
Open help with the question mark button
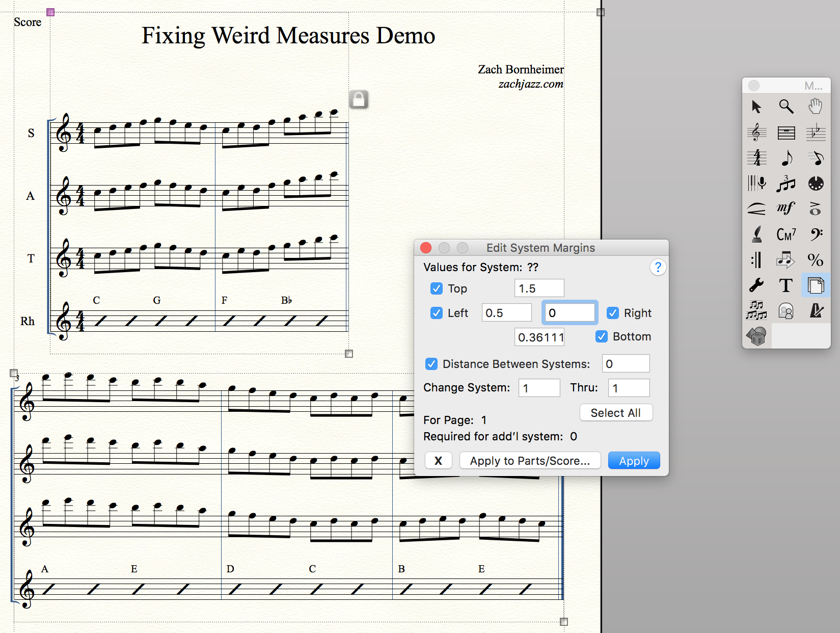[658, 267]
